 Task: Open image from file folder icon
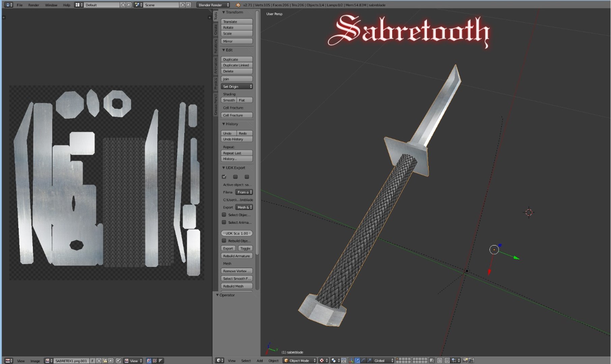pos(105,361)
